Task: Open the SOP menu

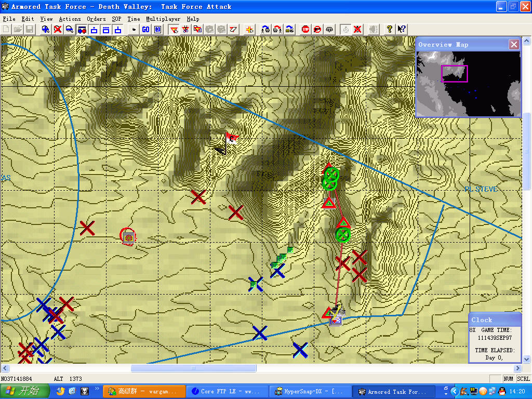Action: point(117,19)
